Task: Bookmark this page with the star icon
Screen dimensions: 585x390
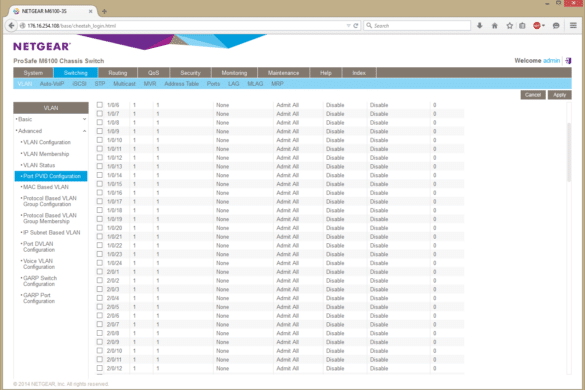Action: (x=509, y=25)
